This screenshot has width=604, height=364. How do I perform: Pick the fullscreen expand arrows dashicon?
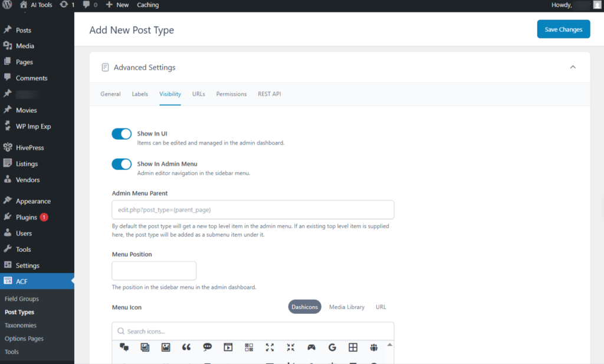(x=270, y=347)
